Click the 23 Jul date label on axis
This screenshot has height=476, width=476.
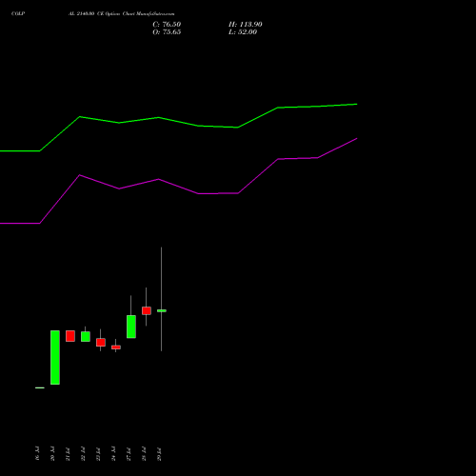click(98, 454)
